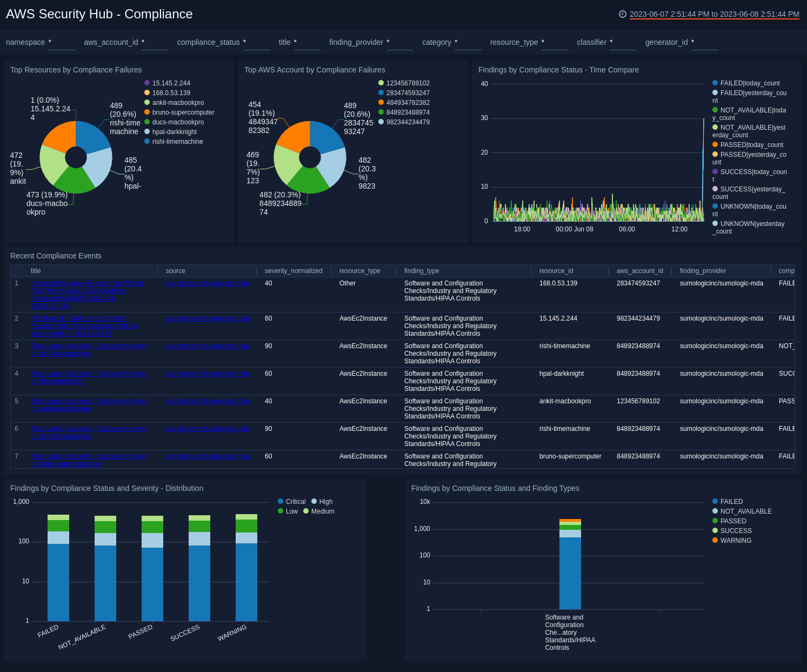Toggle the FAILED|today_count series legend
The width and height of the screenshot is (807, 672).
pos(746,83)
